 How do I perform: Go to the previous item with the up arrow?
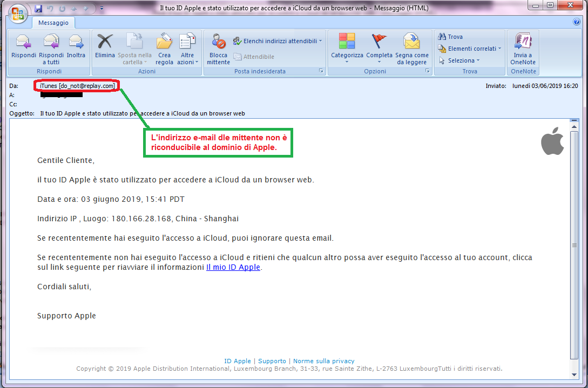75,8
